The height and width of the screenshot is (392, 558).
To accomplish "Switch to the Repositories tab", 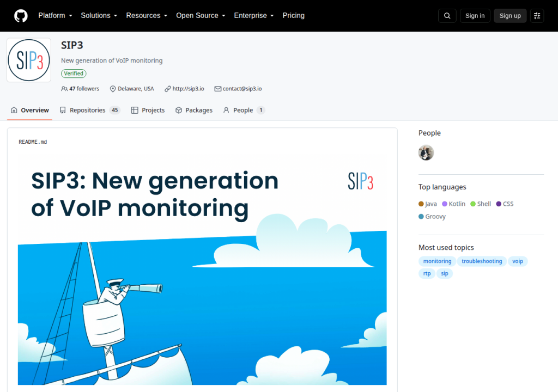I will click(90, 110).
